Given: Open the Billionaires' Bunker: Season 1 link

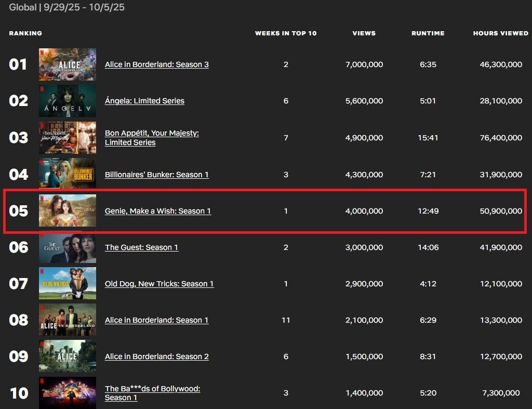Looking at the screenshot, I should 156,175.
